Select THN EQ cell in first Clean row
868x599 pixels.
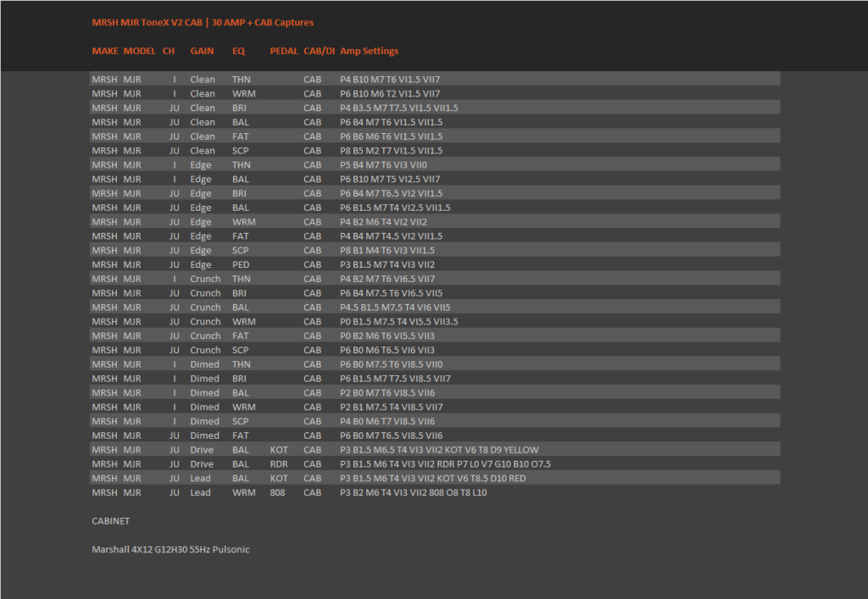[242, 80]
